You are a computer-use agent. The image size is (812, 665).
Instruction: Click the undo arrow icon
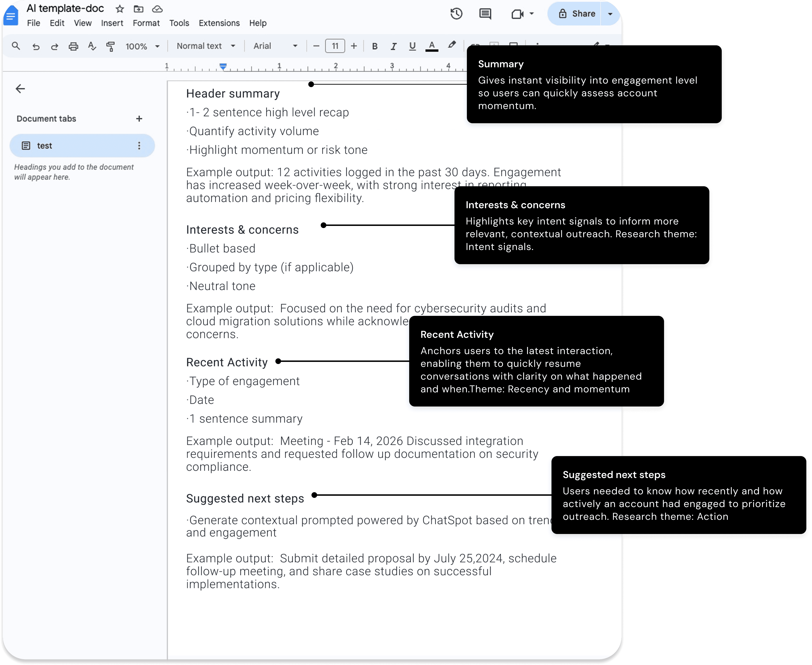[36, 46]
